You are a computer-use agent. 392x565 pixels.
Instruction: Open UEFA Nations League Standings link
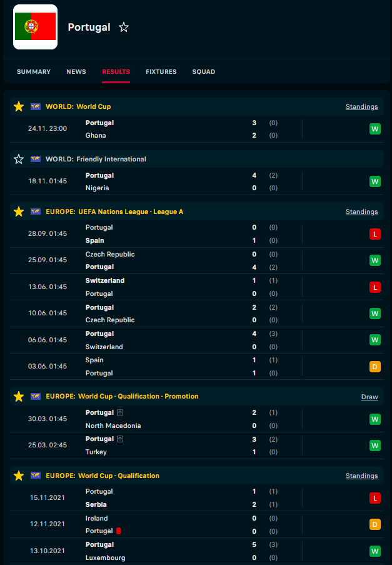click(x=361, y=211)
